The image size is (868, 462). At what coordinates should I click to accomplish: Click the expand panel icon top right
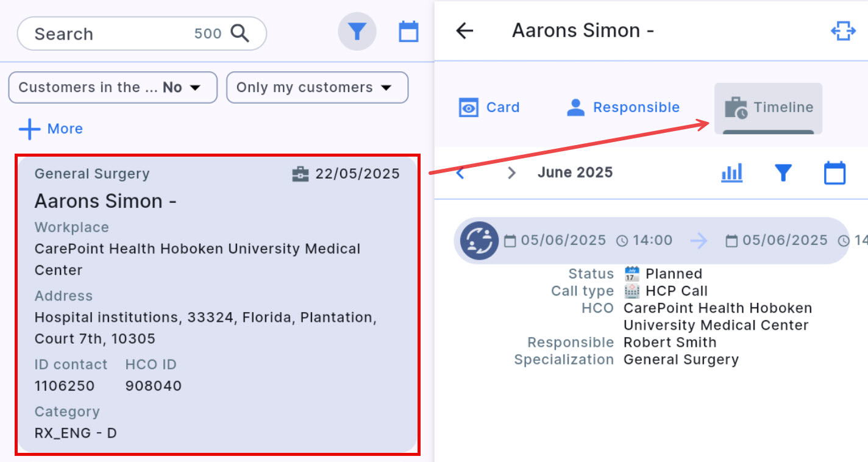[843, 30]
